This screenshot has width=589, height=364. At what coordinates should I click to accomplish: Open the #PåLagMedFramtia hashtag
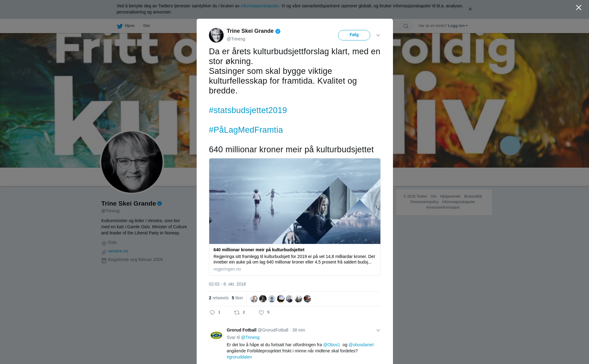pos(246,130)
